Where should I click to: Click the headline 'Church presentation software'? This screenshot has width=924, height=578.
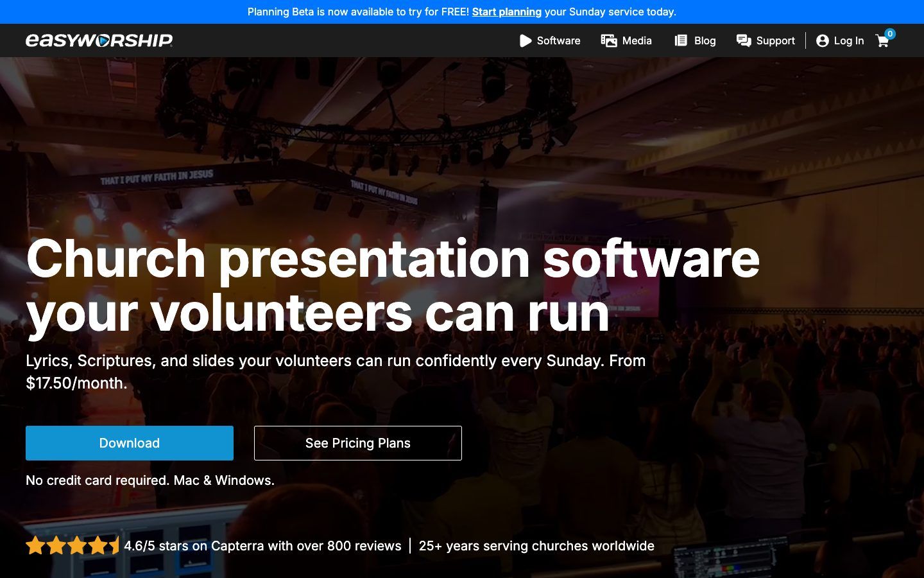(393, 258)
